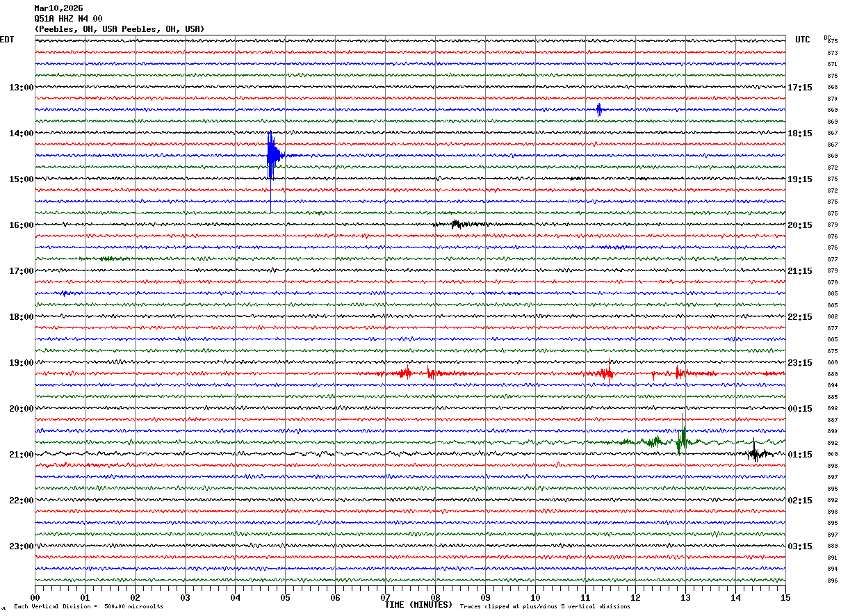Select the 19:00 EDT time label
Screen dimensions: 841x616
tap(21, 363)
